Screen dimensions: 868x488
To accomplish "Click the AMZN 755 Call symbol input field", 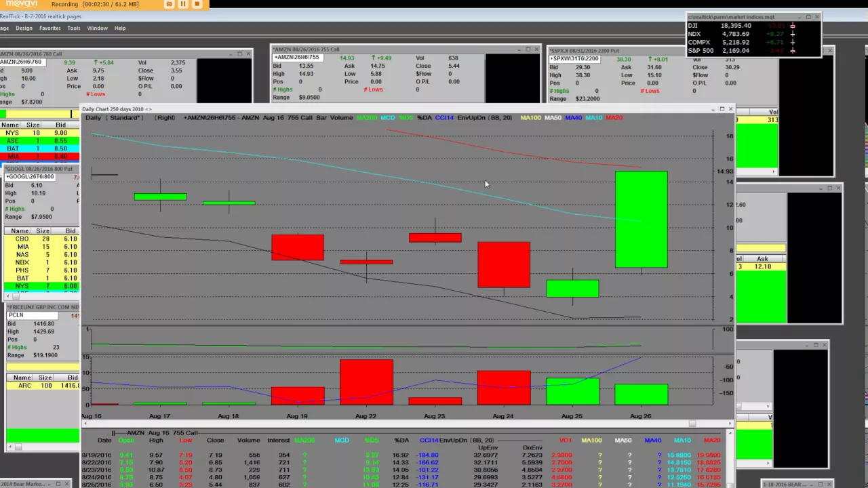I will coord(296,58).
